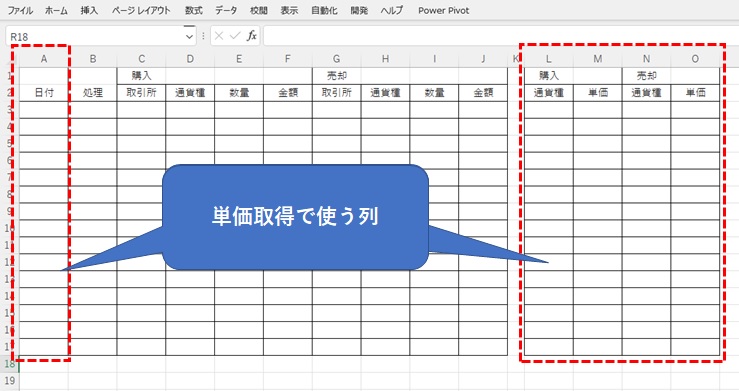Image resolution: width=739 pixels, height=391 pixels.
Task: Select the row 19 header
Action: coord(9,381)
